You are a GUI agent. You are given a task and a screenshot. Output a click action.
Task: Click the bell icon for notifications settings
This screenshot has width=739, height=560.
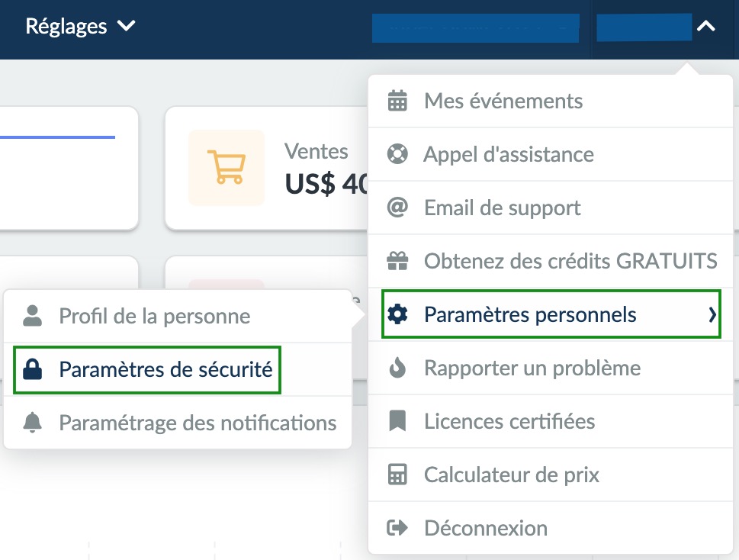(33, 423)
